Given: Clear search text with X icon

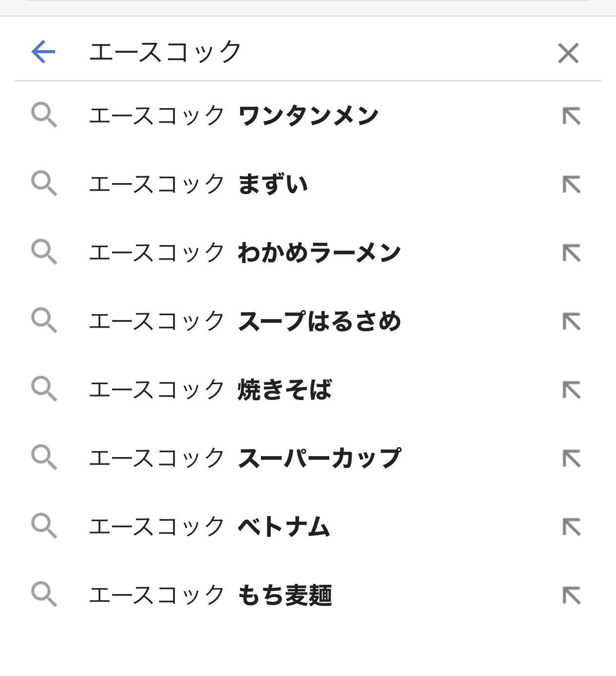Looking at the screenshot, I should [568, 53].
